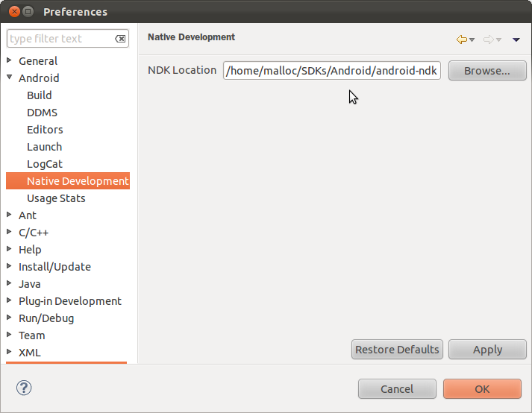Expand the Ant tree node
This screenshot has width=532, height=413.
click(9, 215)
